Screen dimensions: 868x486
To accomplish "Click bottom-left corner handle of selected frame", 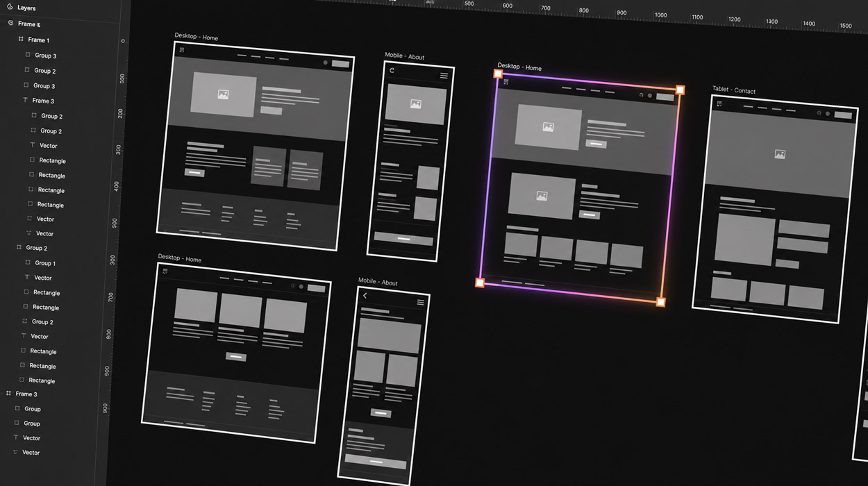I will coord(480,283).
